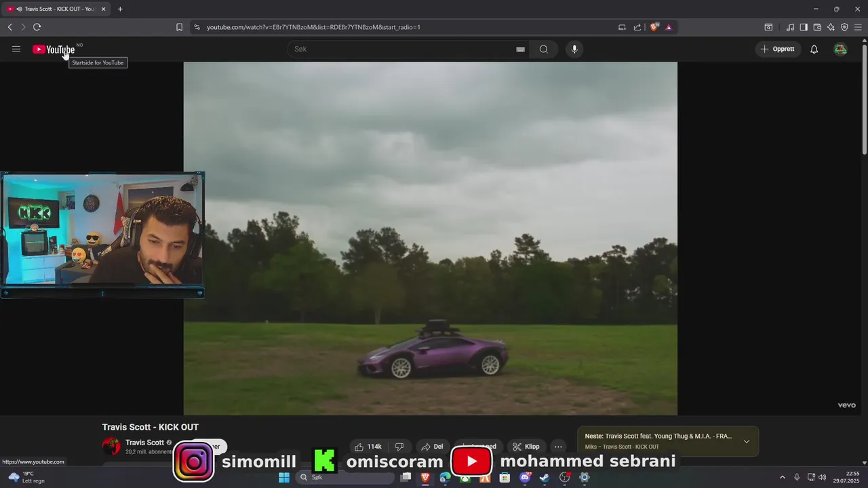Screen dimensions: 868x488
Task: Bookmark this page icon
Action: pos(179,27)
